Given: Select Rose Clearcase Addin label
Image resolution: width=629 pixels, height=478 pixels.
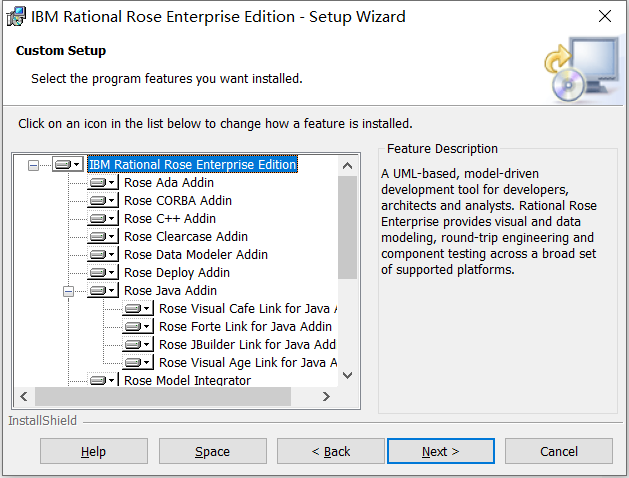Looking at the screenshot, I should (x=186, y=237).
